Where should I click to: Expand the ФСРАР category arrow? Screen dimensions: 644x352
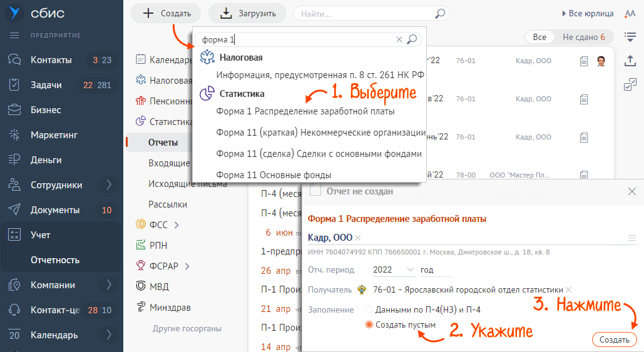(x=187, y=266)
